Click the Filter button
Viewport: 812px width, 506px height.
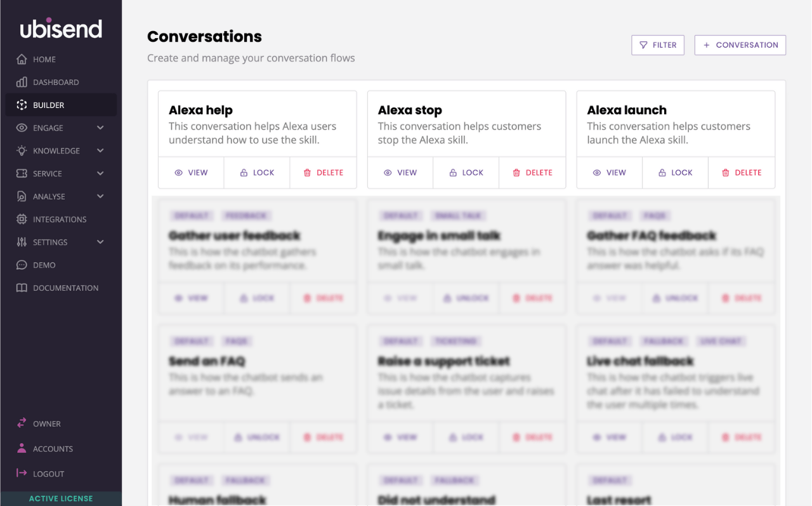658,45
